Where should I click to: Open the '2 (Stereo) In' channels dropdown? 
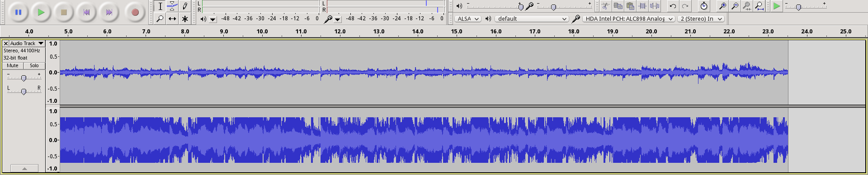701,18
